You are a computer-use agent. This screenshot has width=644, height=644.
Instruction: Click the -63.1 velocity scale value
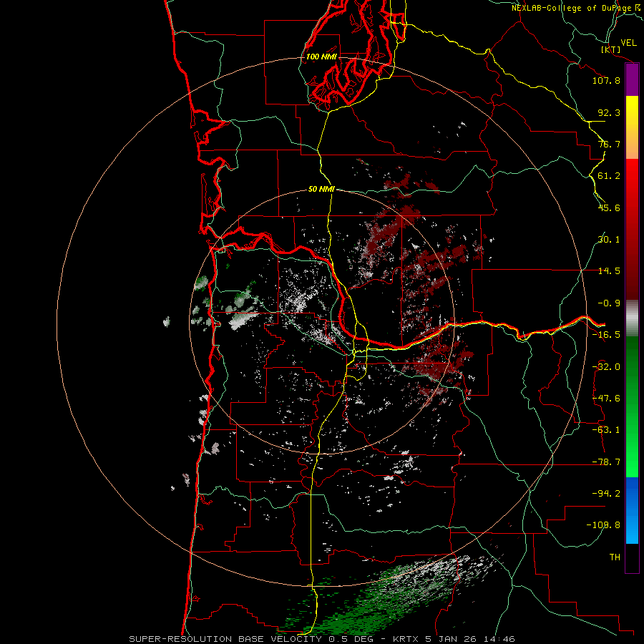coord(606,430)
